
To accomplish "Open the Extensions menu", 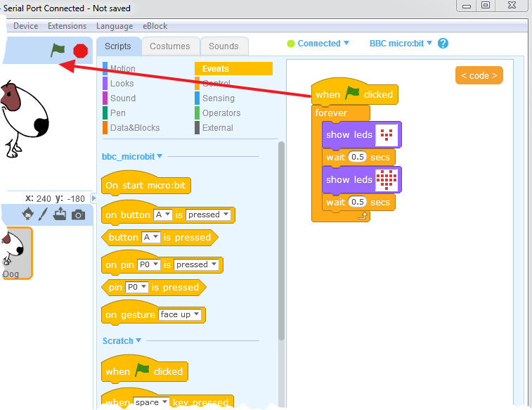I will tap(67, 26).
